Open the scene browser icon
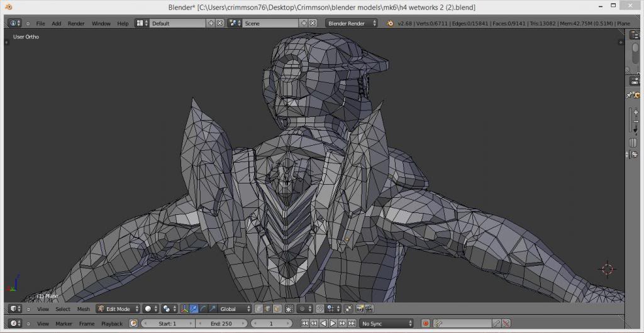 [235, 23]
